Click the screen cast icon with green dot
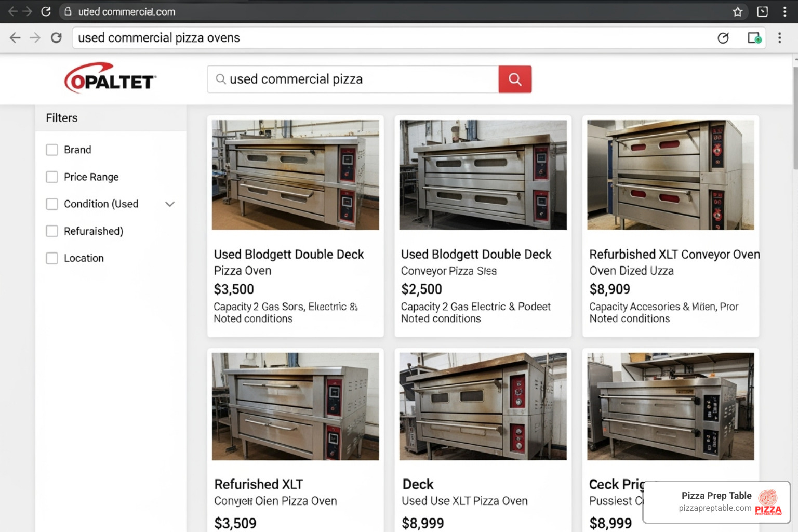The height and width of the screenshot is (532, 798). click(x=754, y=37)
